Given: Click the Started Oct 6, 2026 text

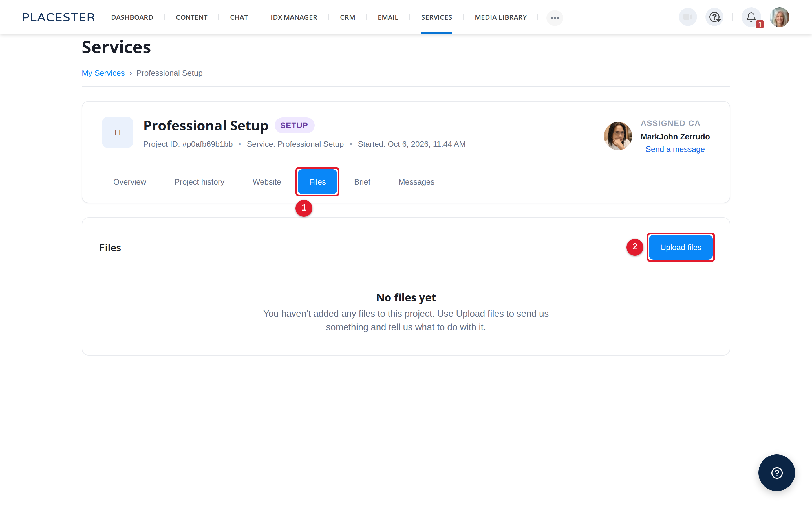Looking at the screenshot, I should click(x=412, y=144).
